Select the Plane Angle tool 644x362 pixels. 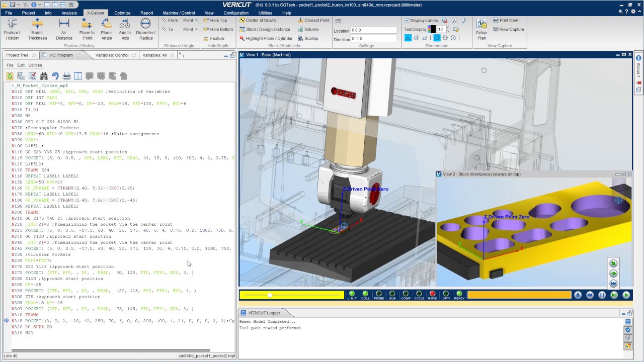(x=106, y=29)
